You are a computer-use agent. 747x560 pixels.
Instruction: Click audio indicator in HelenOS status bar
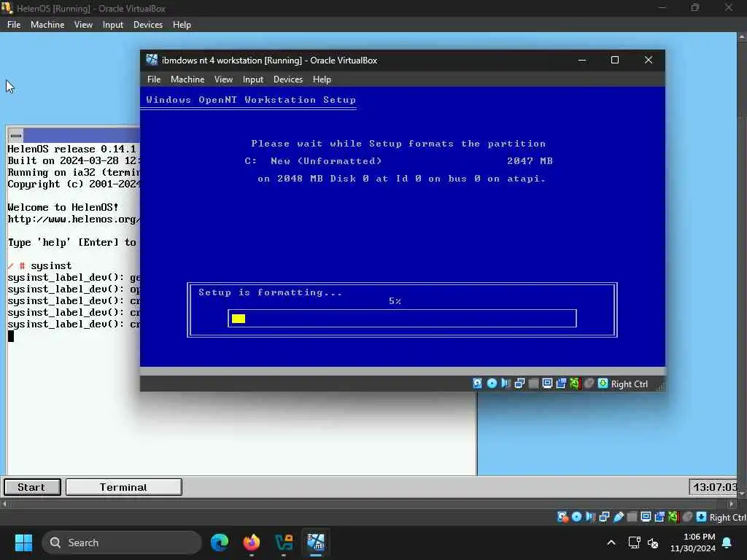[590, 517]
